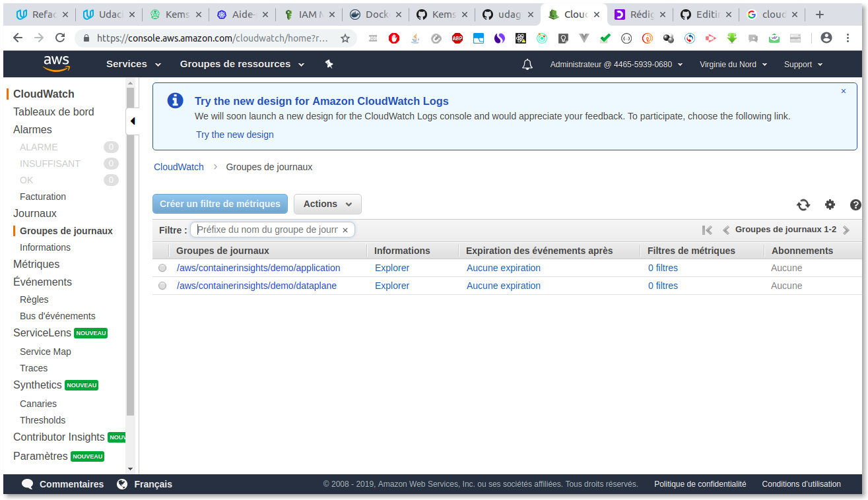Click the Try the new design link
Viewport: 868px width, 500px height.
click(235, 135)
